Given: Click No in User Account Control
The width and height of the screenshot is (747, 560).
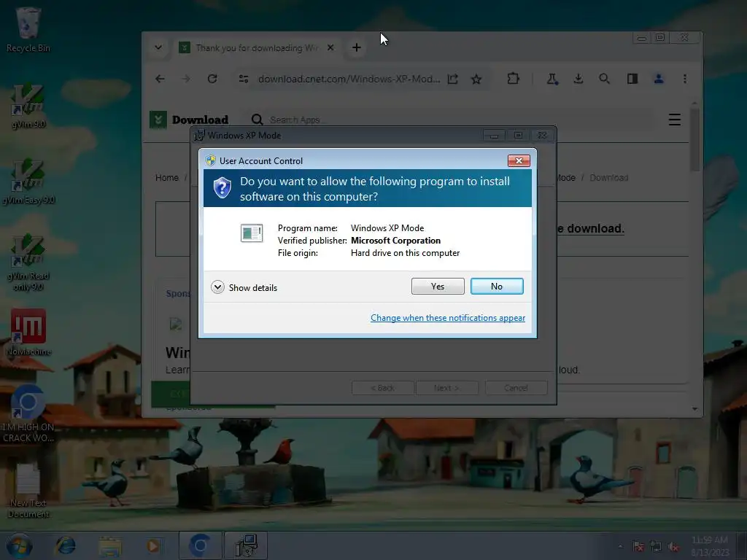Looking at the screenshot, I should tap(496, 286).
